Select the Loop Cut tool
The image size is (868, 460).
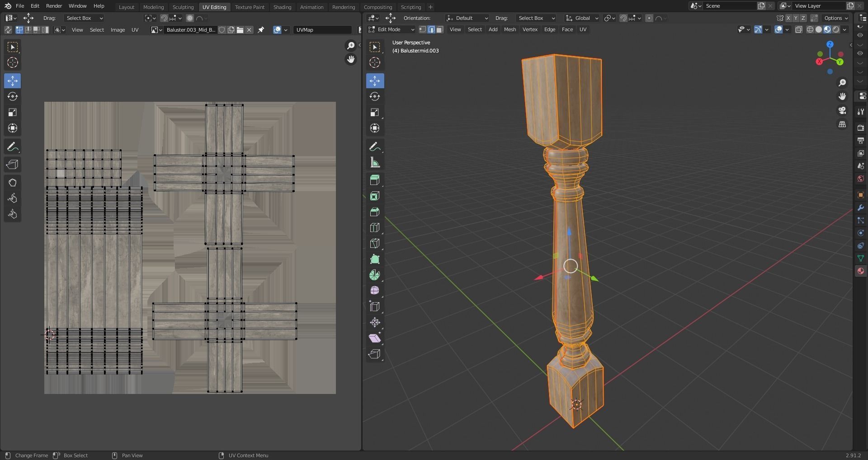375,228
